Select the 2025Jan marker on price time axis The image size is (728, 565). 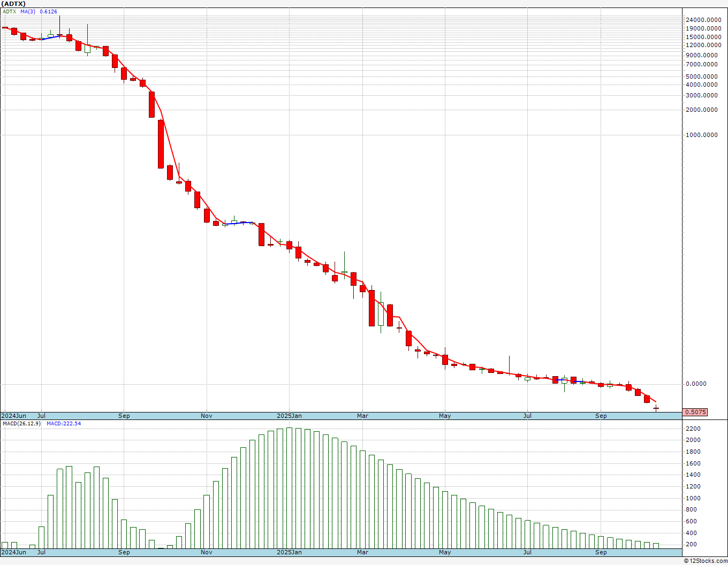click(x=289, y=416)
